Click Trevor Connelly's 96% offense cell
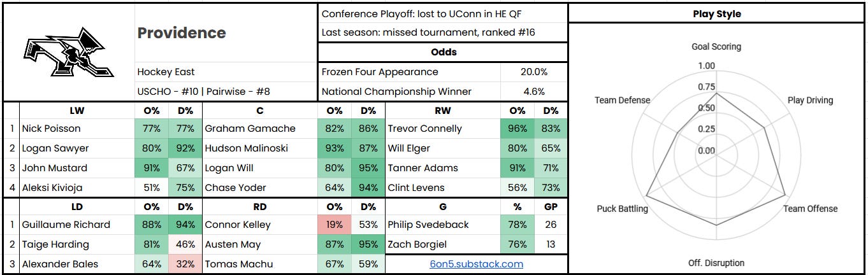Screen dimensions: 868x275 coord(517,129)
